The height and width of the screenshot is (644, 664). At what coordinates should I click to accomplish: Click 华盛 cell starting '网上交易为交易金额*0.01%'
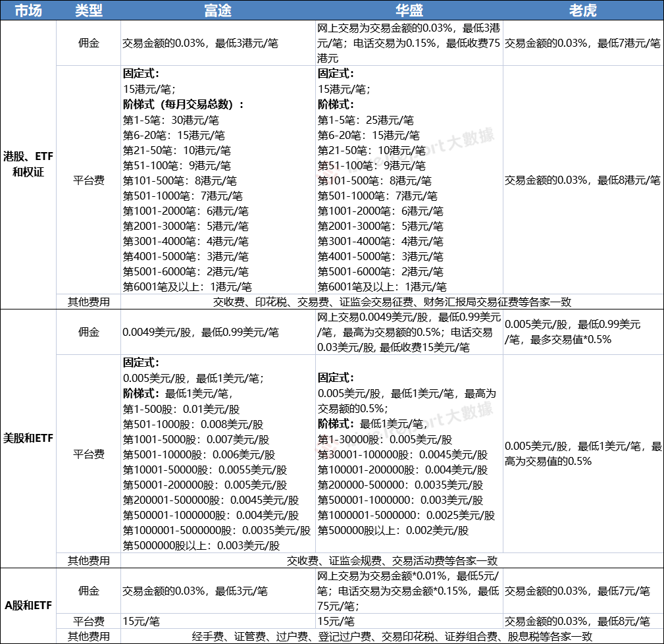click(x=409, y=591)
